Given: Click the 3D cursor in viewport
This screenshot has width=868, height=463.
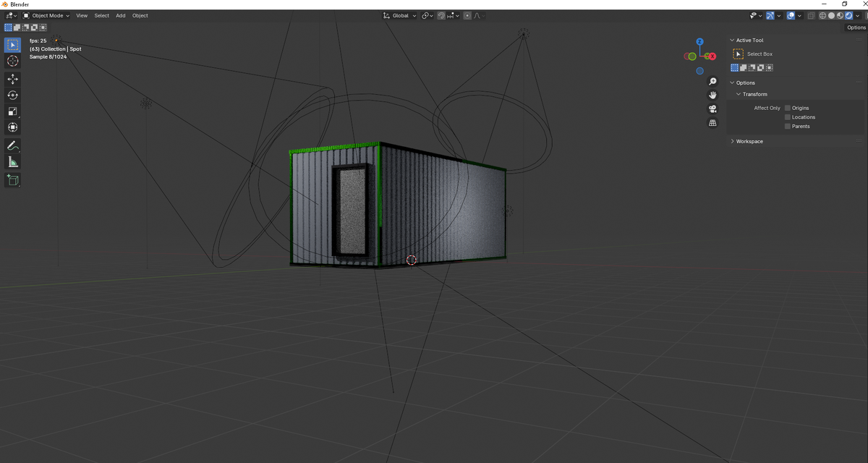Looking at the screenshot, I should click(412, 260).
